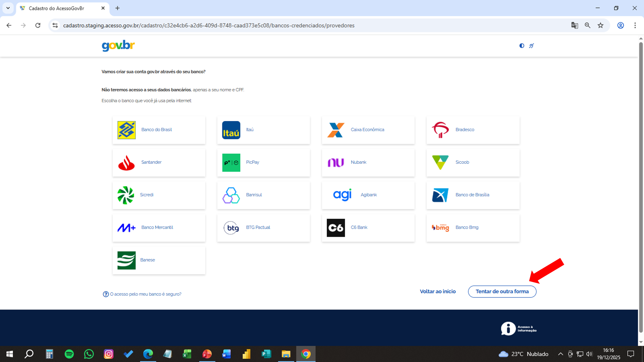Click the Voltar ao início link

(x=438, y=292)
